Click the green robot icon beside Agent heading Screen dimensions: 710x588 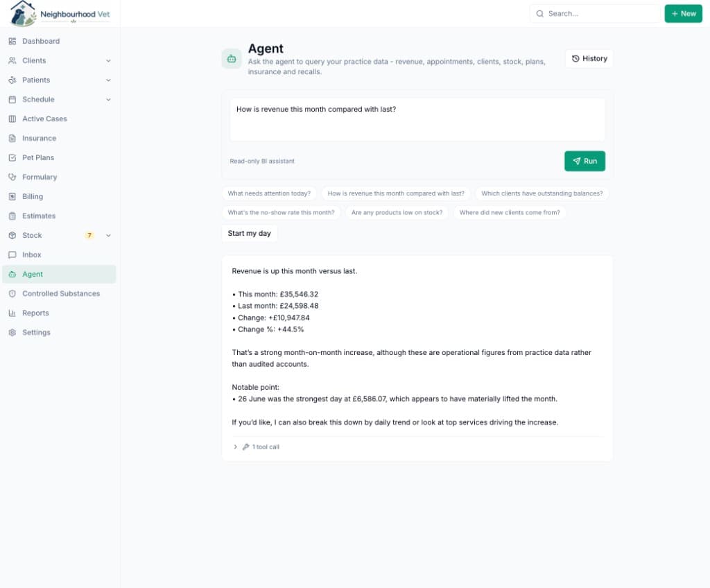(232, 59)
